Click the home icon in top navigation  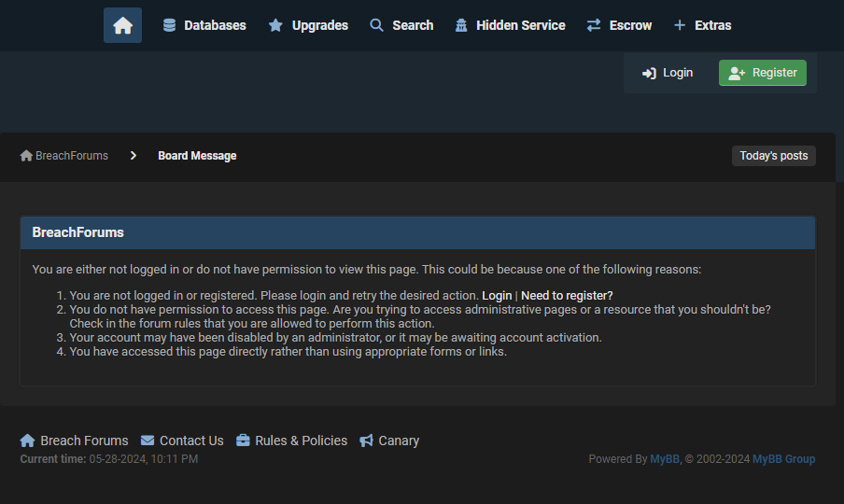coord(122,25)
